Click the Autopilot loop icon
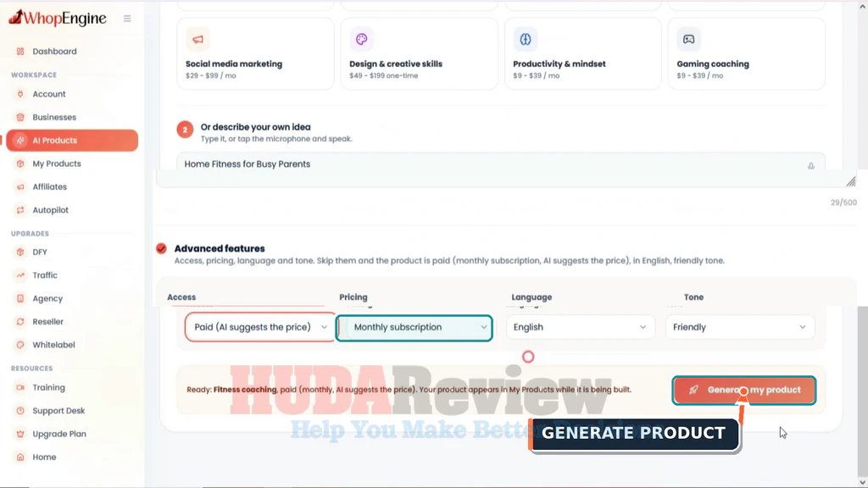Image resolution: width=868 pixels, height=488 pixels. [20, 210]
